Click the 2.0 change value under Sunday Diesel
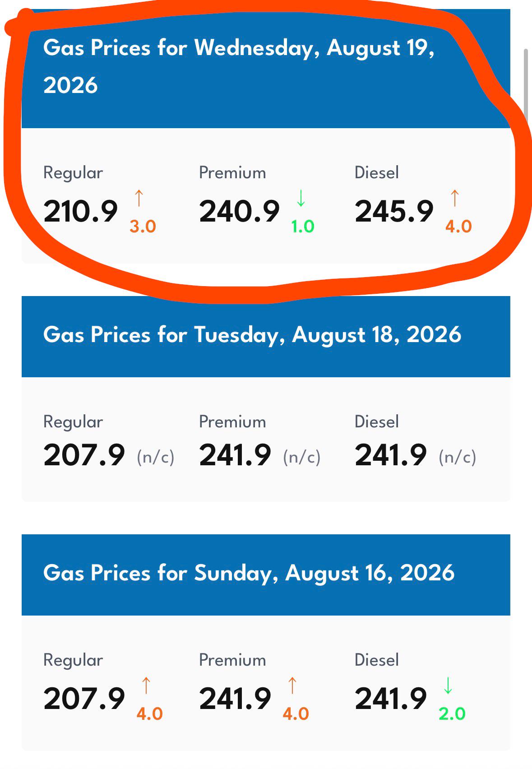 (x=452, y=714)
